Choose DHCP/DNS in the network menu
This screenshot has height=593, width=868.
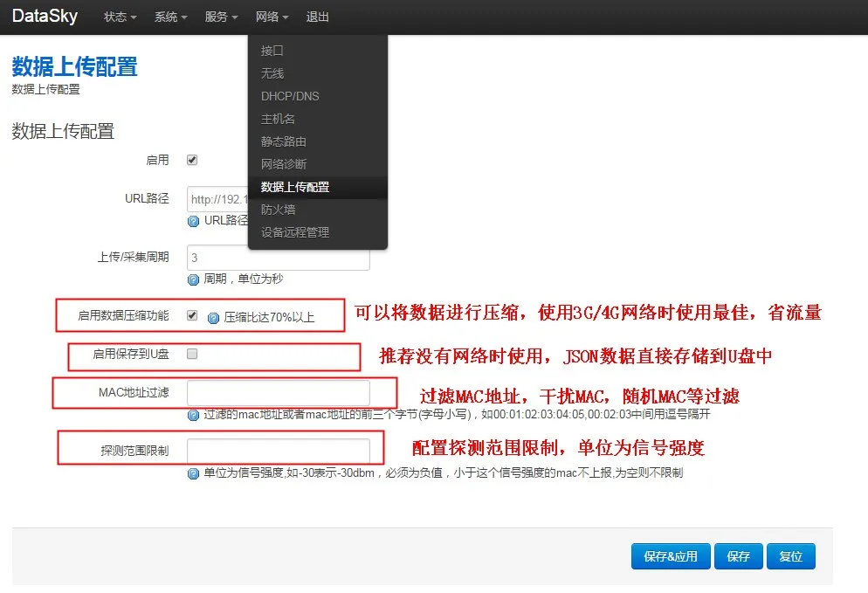point(290,96)
